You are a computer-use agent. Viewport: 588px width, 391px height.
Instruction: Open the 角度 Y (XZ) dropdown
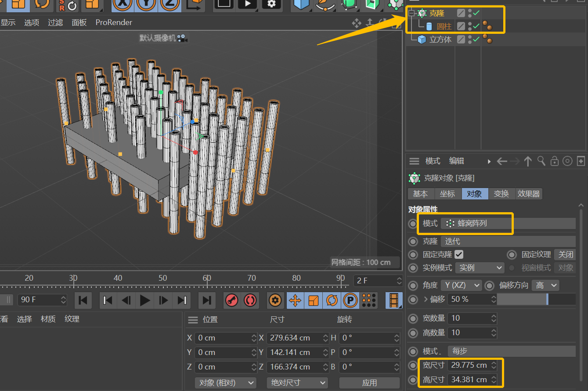tap(462, 286)
